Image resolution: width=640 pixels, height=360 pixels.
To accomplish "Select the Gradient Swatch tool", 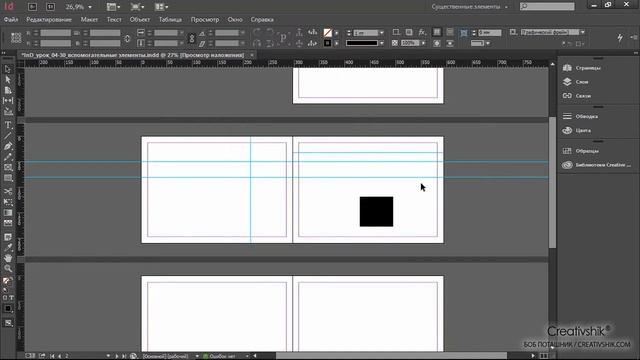I will click(x=8, y=213).
